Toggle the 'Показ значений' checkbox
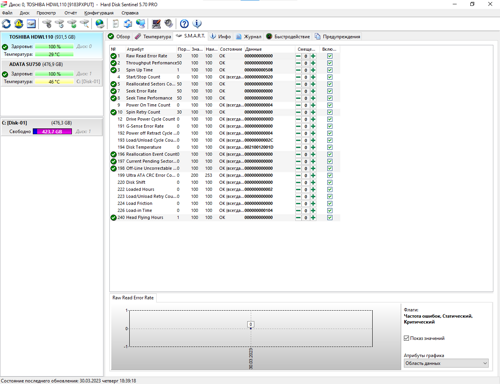Image resolution: width=500 pixels, height=384 pixels. coord(406,338)
